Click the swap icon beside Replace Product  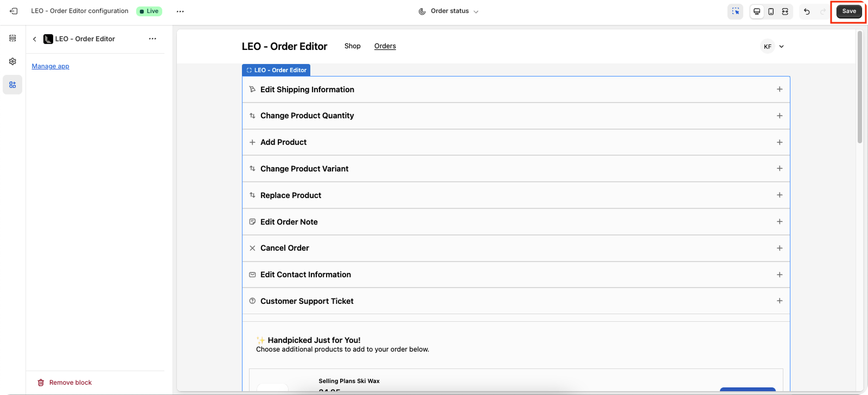(x=252, y=195)
